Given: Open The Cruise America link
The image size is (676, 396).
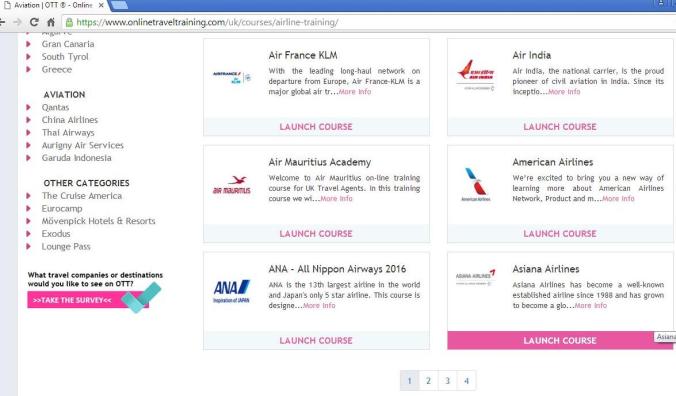Looking at the screenshot, I should (x=81, y=196).
